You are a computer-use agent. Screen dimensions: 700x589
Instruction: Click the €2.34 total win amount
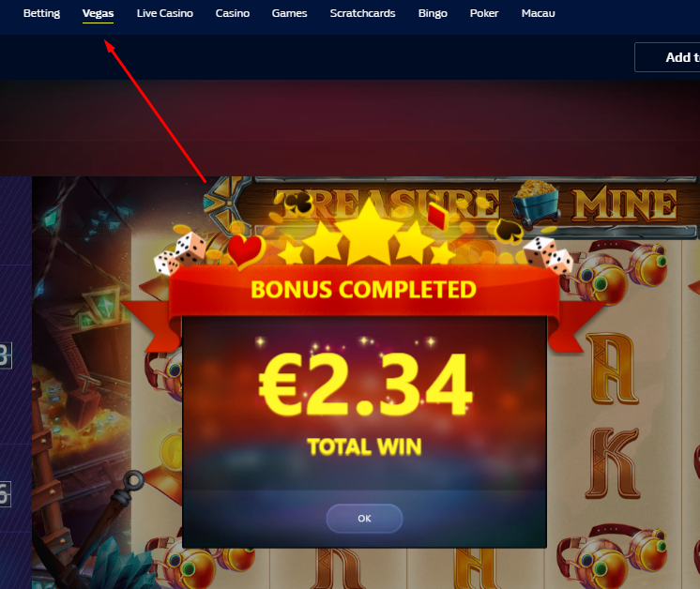click(365, 385)
